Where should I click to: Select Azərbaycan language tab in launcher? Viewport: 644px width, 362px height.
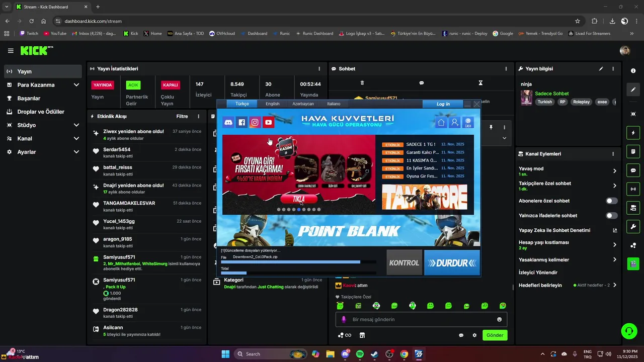tap(303, 104)
